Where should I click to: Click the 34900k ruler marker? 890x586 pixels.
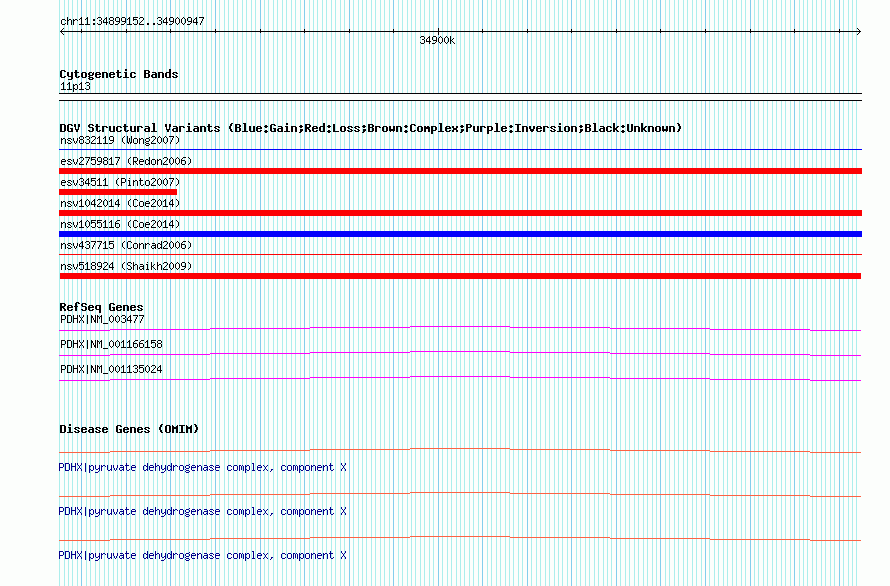pyautogui.click(x=437, y=40)
